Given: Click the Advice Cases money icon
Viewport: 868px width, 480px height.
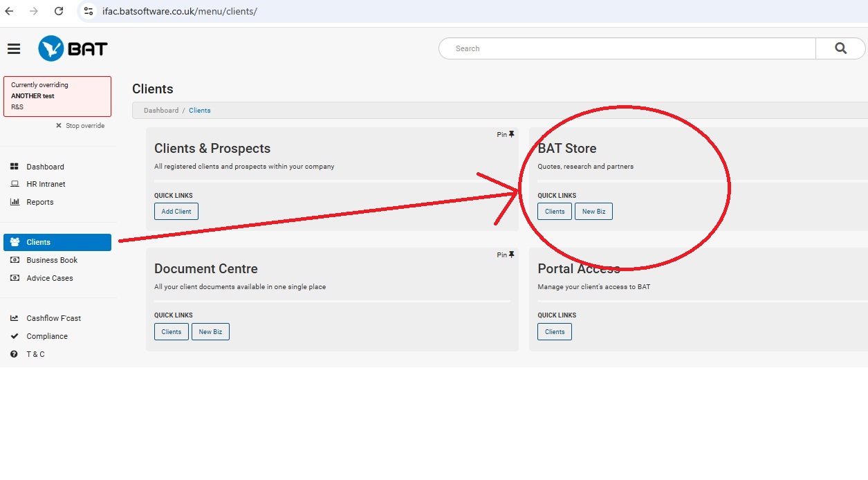Looking at the screenshot, I should [15, 278].
